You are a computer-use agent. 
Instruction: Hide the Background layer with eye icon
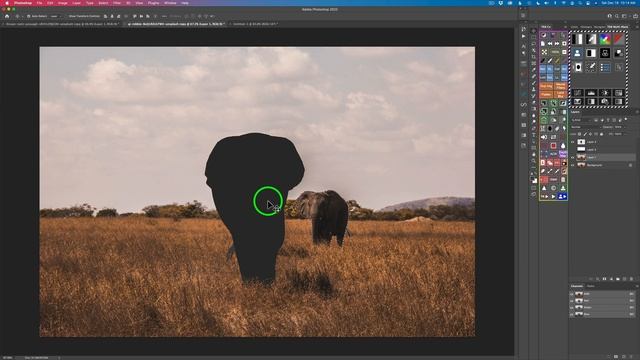coord(572,165)
